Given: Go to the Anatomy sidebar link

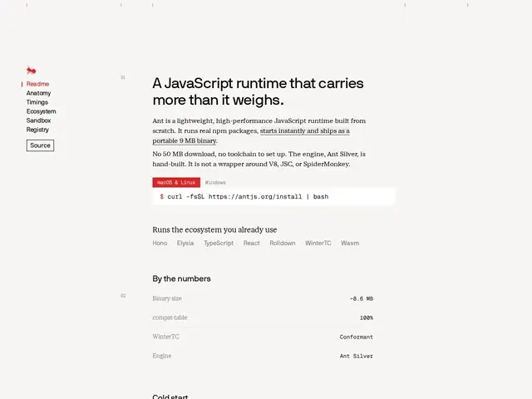Looking at the screenshot, I should [x=39, y=93].
